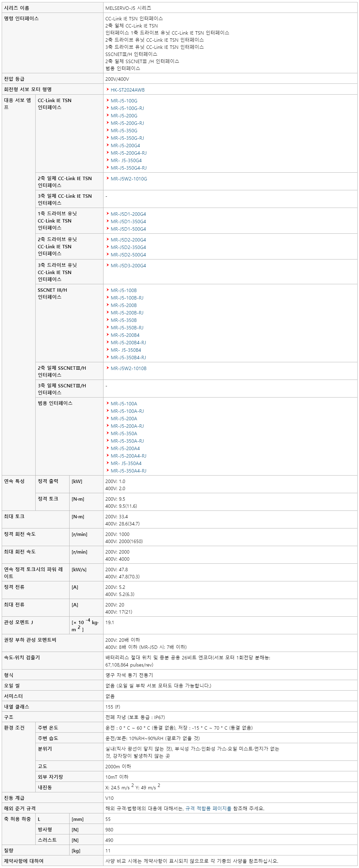The height and width of the screenshot is (868, 359).
Task: Select the MELSERVO-J5 시리즈 series name value
Action: 128,8
